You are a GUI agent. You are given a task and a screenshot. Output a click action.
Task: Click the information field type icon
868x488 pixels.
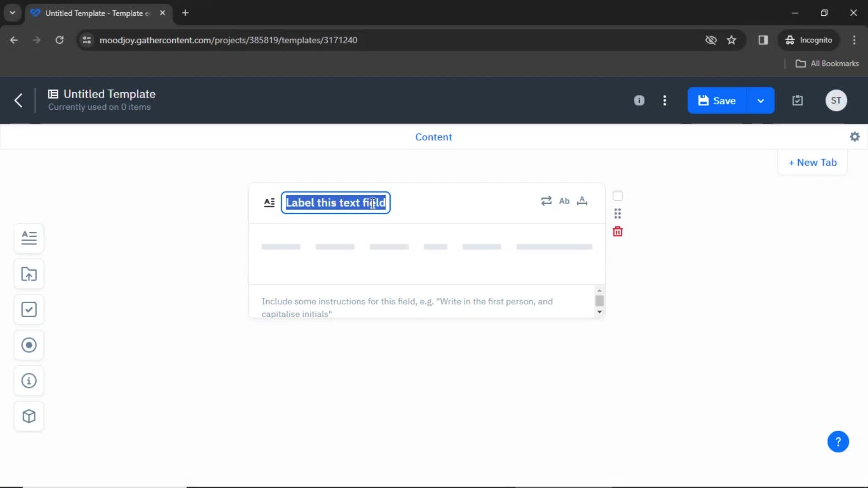(x=28, y=380)
